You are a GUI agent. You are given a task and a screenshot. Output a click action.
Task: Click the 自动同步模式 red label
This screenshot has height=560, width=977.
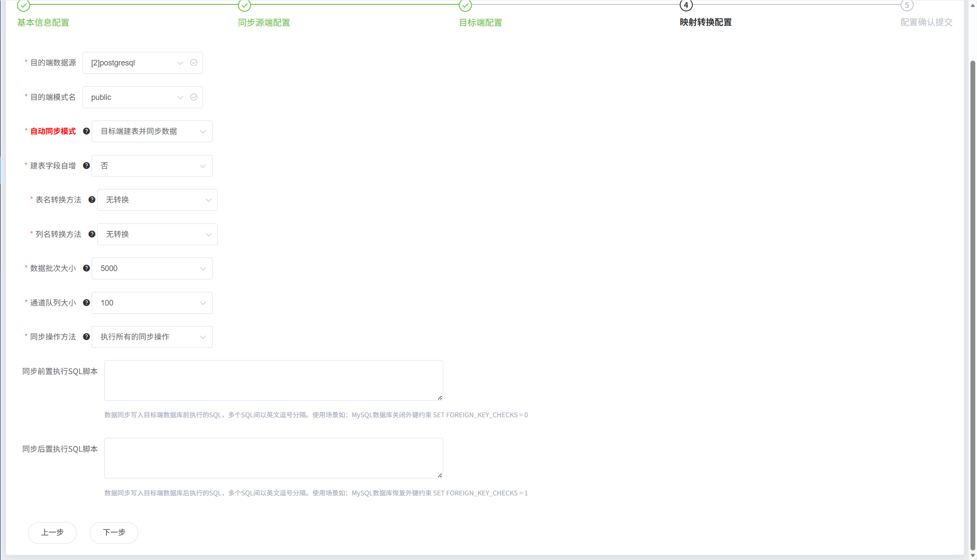53,131
